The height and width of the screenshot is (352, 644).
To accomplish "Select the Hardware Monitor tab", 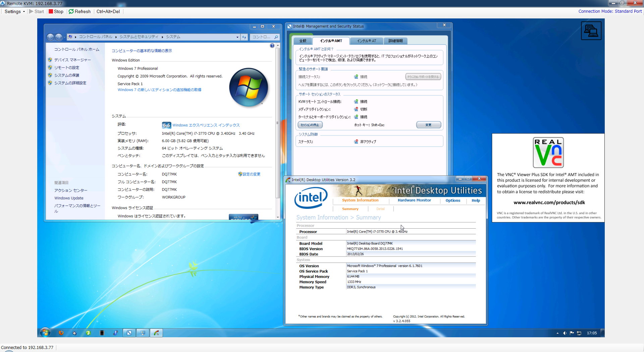I will 414,200.
